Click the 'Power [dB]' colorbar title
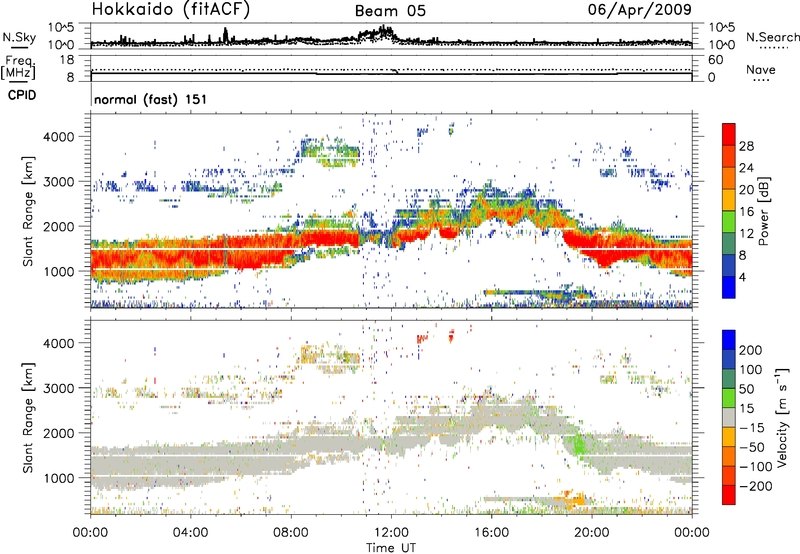Screen dimensions: 800x554 tap(763, 211)
